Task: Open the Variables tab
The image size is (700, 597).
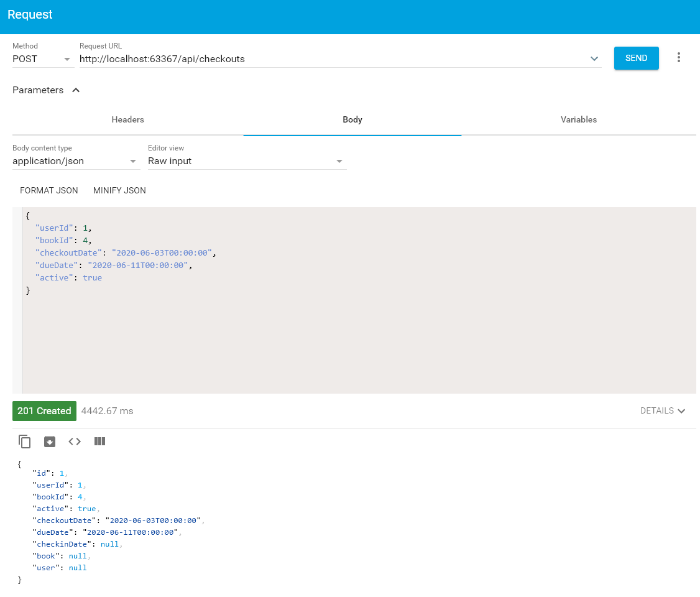Action: pyautogui.click(x=578, y=119)
